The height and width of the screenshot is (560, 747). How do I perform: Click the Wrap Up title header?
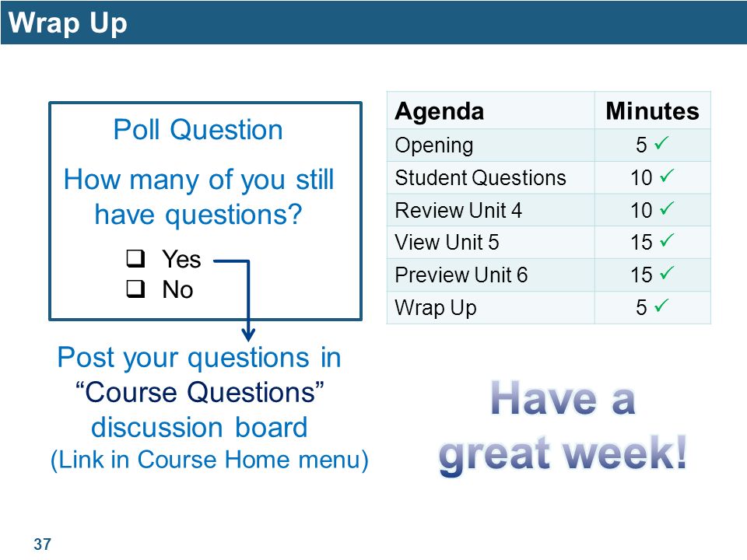click(x=68, y=23)
